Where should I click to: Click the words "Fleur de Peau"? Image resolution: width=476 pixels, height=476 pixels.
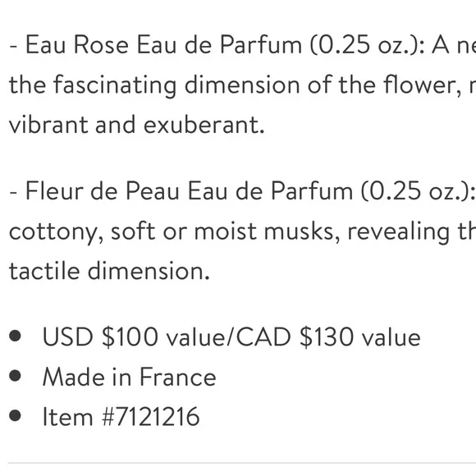coord(102,191)
